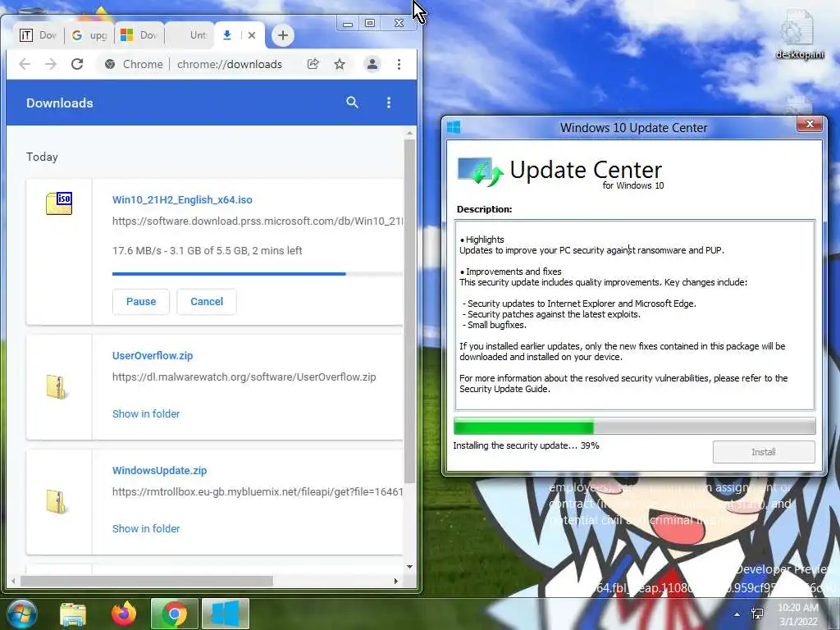
Task: Search downloads with magnifier icon
Action: pos(352,103)
